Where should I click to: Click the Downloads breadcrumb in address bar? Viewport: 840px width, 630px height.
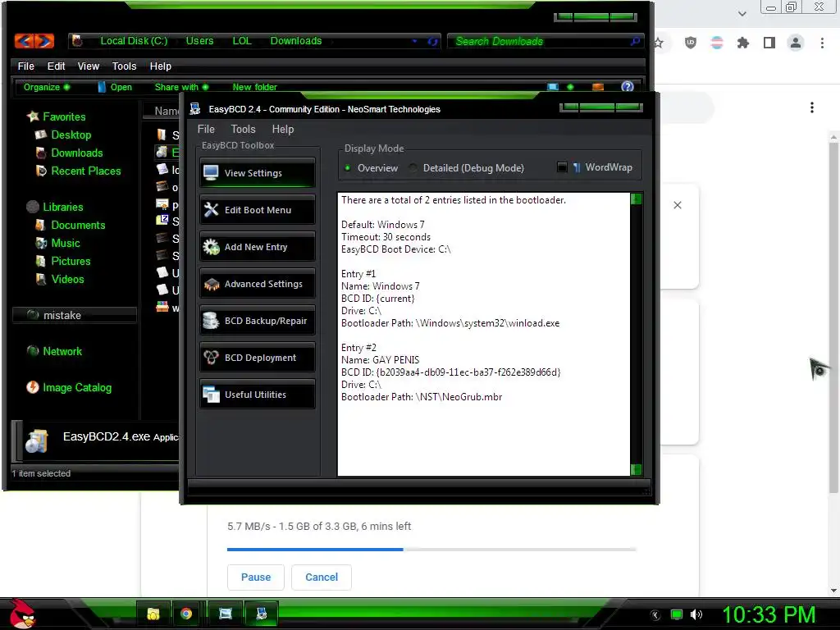[x=295, y=41]
